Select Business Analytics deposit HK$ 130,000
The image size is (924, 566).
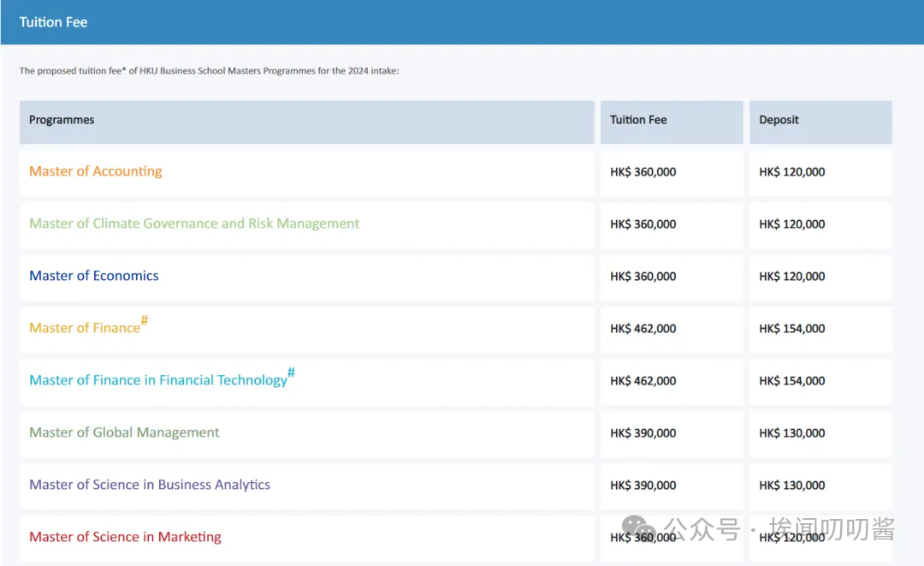click(791, 486)
